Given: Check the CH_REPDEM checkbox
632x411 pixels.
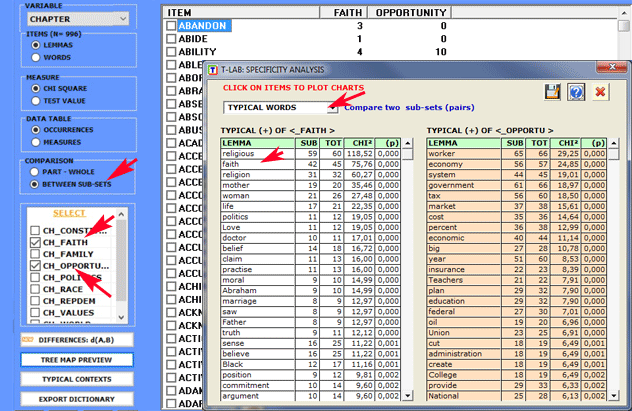Looking at the screenshot, I should pyautogui.click(x=35, y=301).
